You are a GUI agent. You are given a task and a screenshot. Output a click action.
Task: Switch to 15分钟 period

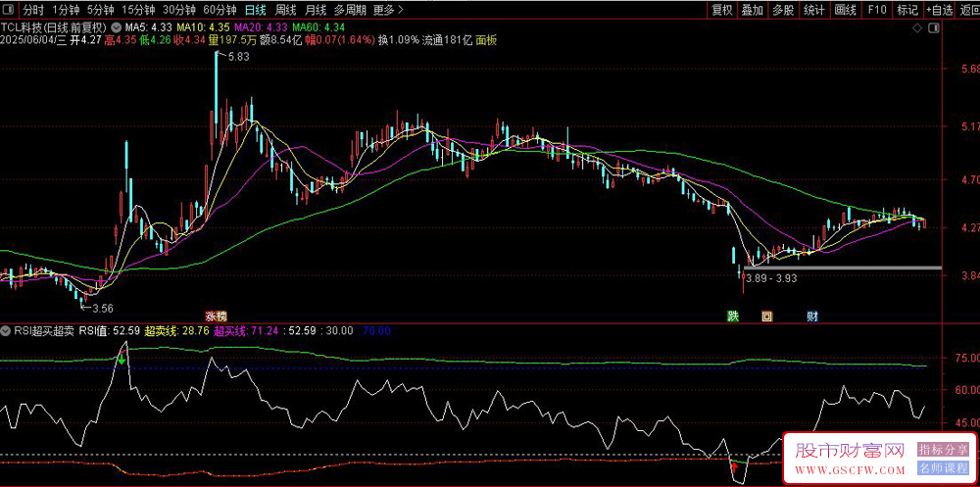point(138,10)
